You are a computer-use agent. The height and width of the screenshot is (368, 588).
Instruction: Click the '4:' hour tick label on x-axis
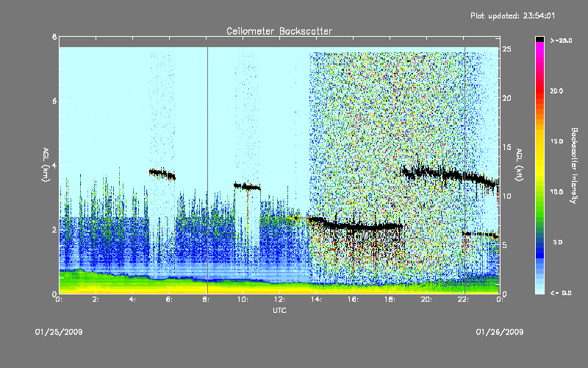[x=132, y=300]
